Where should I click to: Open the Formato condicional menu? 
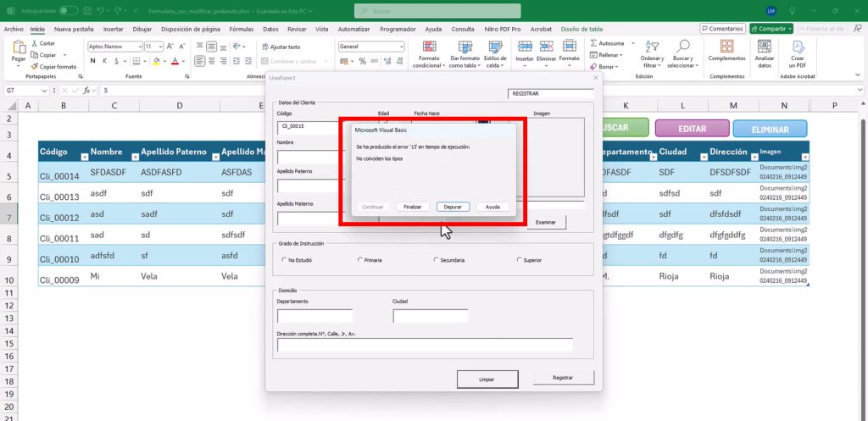click(428, 54)
